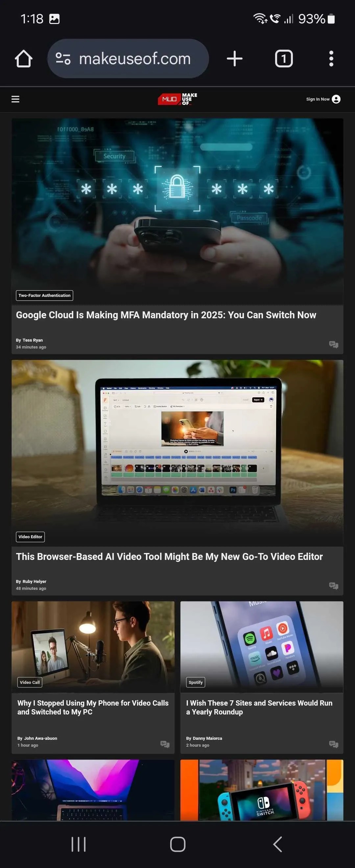Viewport: 355px width, 868px height.
Task: Tap the makeuseof.com address bar
Action: click(128, 59)
